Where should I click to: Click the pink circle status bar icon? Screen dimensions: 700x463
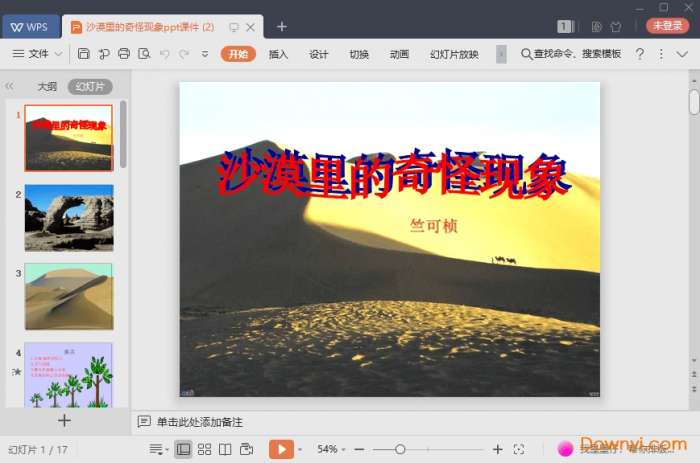click(x=565, y=448)
